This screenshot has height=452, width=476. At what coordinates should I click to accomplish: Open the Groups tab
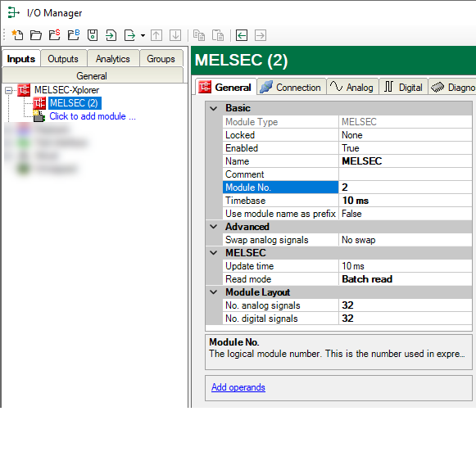tap(161, 59)
